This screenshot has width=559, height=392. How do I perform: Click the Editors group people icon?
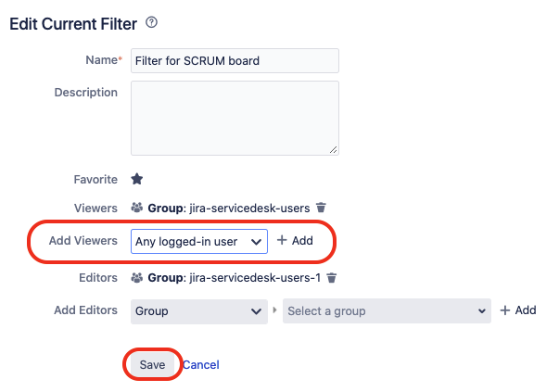click(x=137, y=277)
